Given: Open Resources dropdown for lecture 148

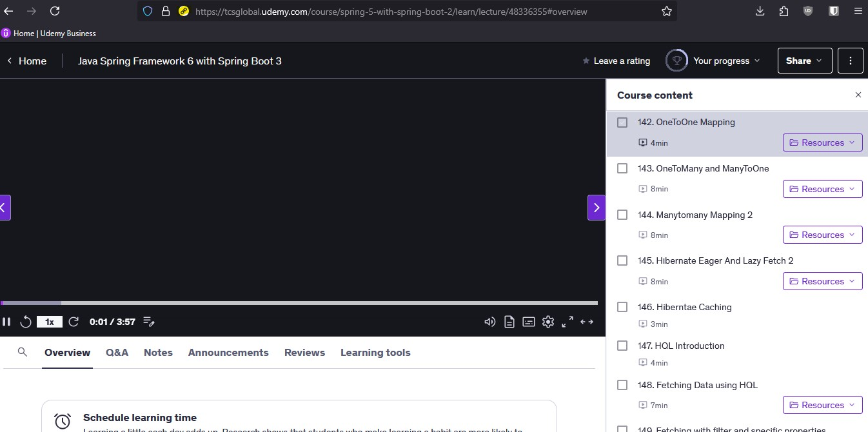Looking at the screenshot, I should pyautogui.click(x=822, y=405).
